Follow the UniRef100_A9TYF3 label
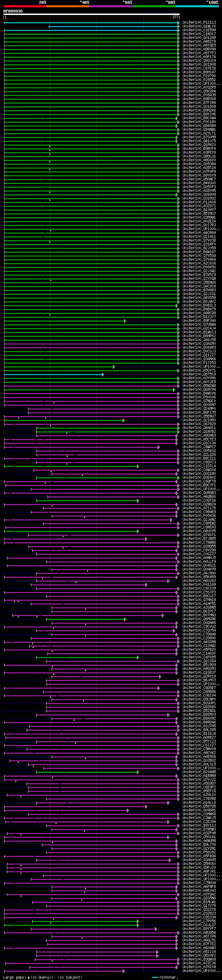 (199, 53)
